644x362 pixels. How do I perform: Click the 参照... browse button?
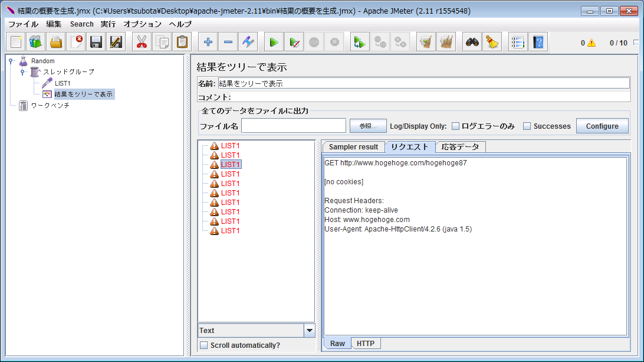pos(368,126)
